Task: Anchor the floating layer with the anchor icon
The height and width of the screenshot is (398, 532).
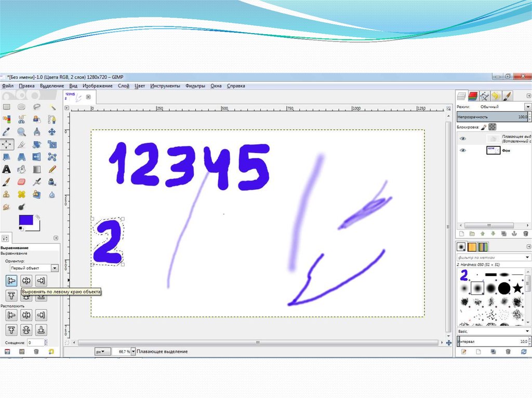Action: 514,234
